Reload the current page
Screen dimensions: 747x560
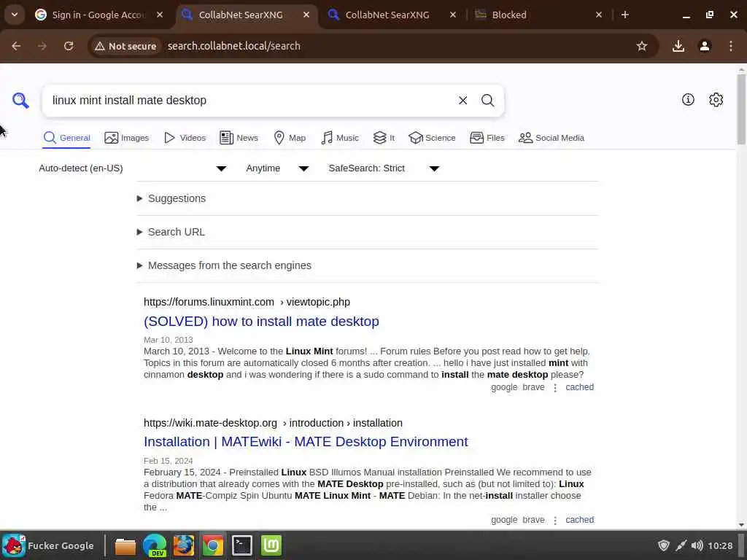point(69,46)
